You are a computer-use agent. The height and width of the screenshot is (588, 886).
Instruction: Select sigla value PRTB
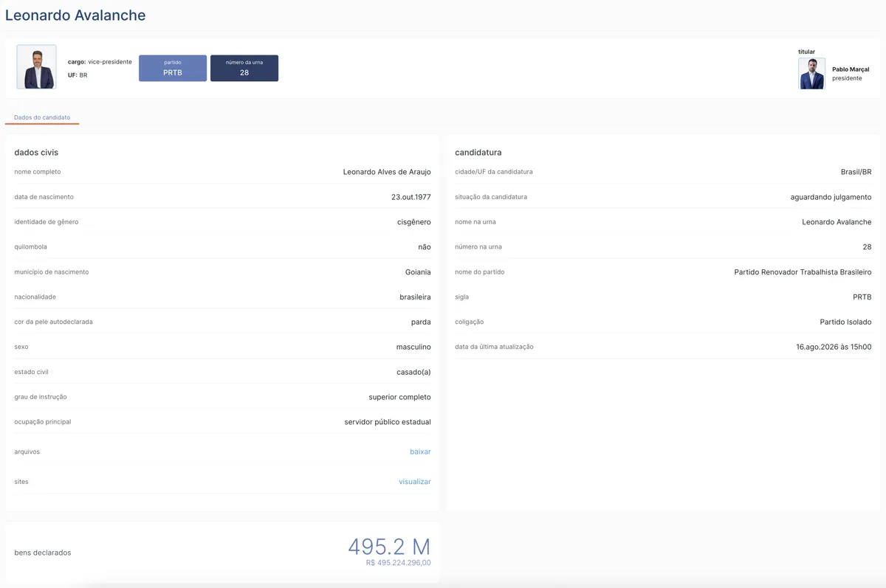point(862,297)
